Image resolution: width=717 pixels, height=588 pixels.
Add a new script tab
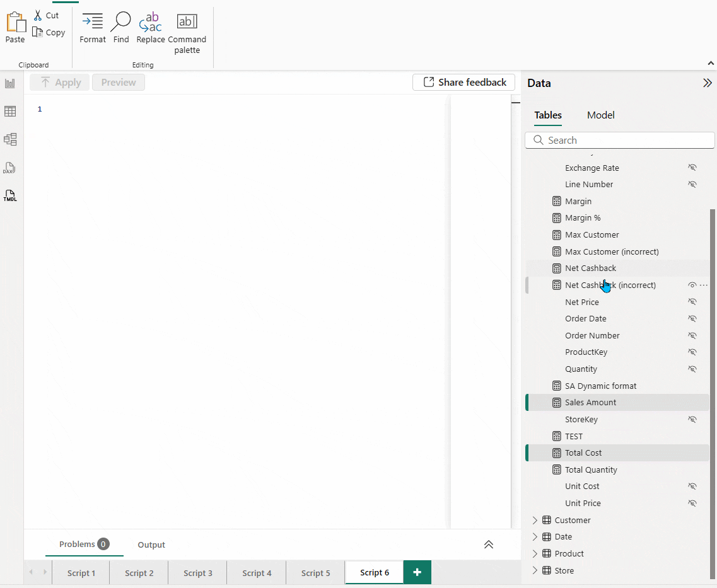pos(417,572)
